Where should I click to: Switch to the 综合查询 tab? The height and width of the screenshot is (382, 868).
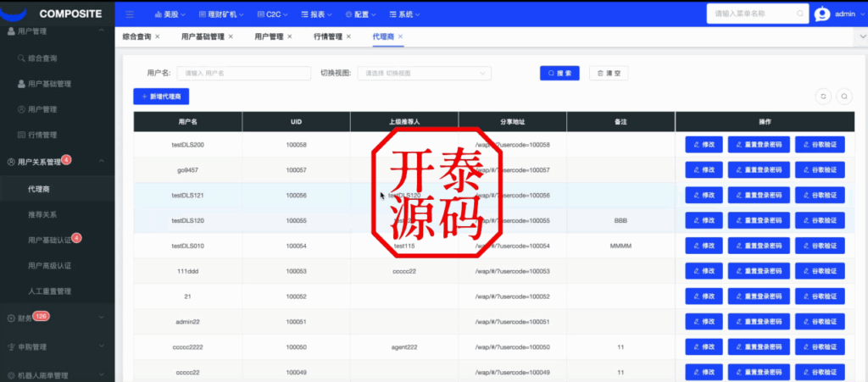coord(136,36)
